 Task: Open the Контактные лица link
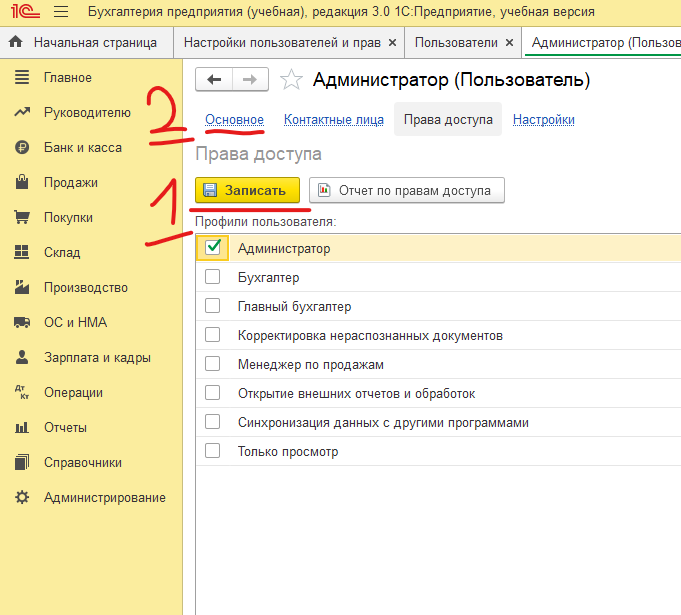(334, 119)
